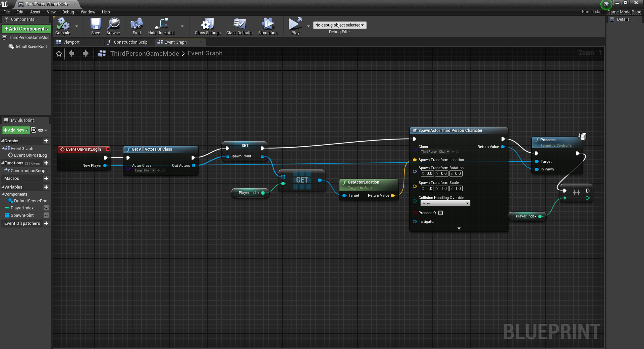
Task: Click the Compile toolbar button
Action: coord(63,26)
